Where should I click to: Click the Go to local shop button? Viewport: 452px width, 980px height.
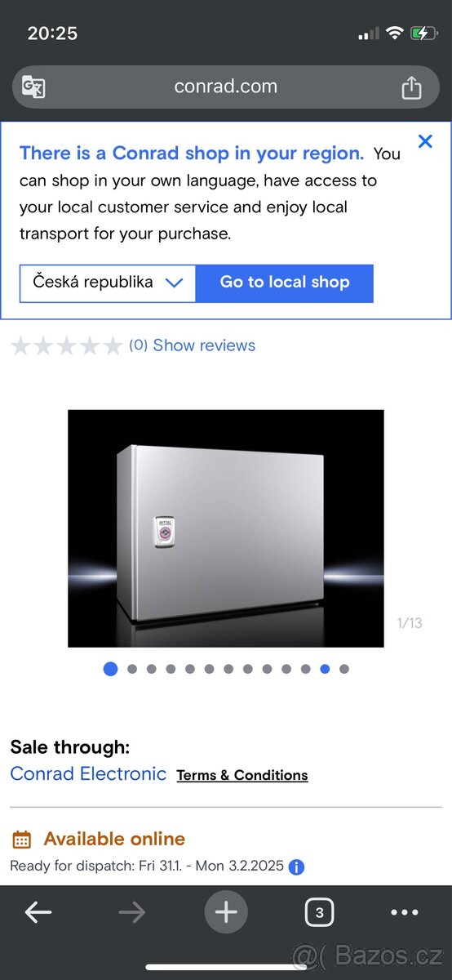285,283
